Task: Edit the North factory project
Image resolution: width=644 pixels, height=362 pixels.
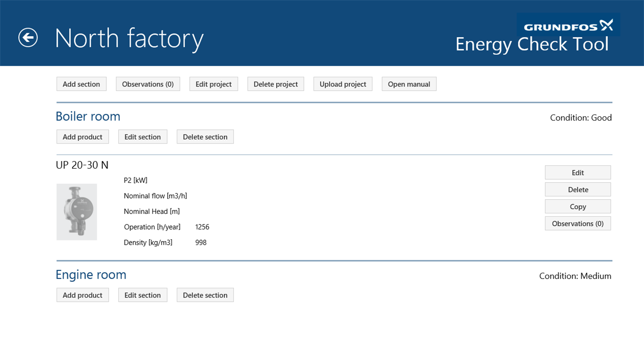Action: point(214,84)
